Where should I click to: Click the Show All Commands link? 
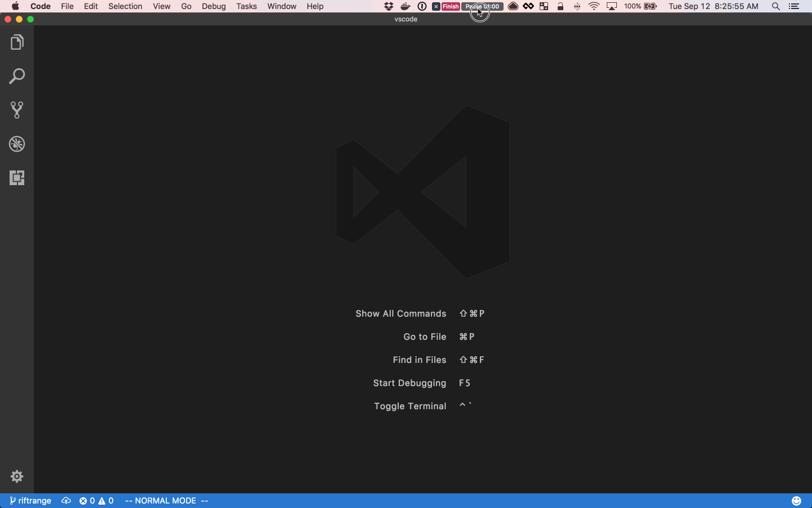pos(400,313)
